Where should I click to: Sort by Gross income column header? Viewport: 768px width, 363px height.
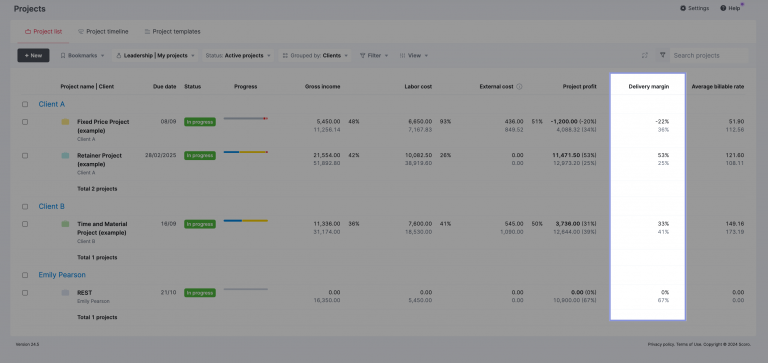coord(322,87)
